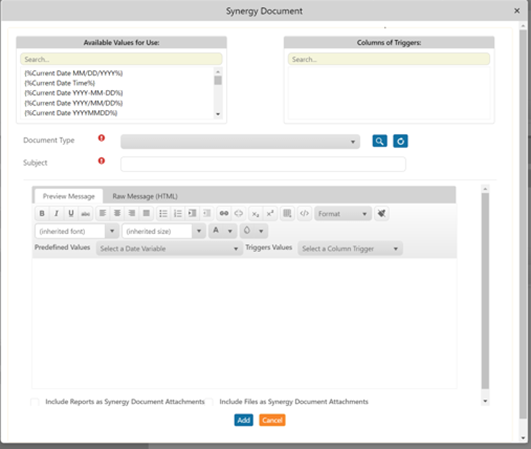This screenshot has width=531, height=449.
Task: Check Include Reports as Synergy Document Attachments
Action: coord(35,402)
